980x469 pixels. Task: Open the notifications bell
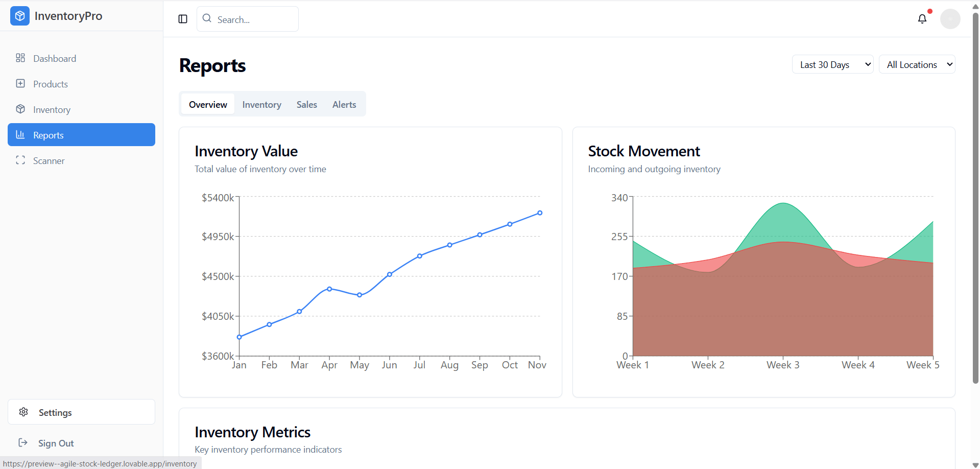(922, 19)
